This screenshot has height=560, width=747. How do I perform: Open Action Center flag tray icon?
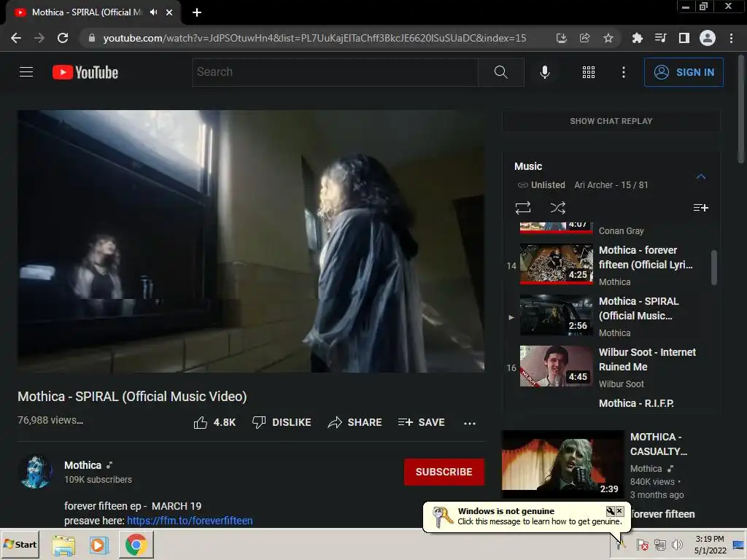642,544
